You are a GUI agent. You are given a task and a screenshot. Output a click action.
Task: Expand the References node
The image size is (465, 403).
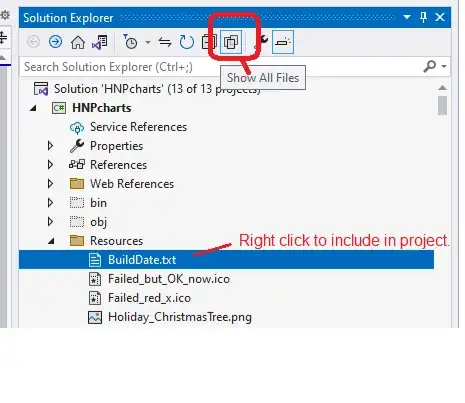tap(50, 165)
